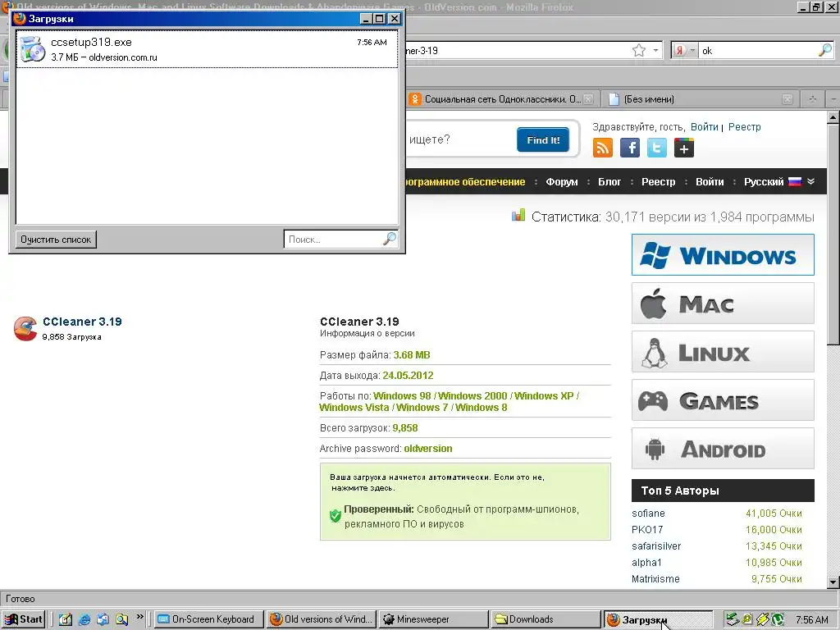Select the Windows platform button
840x630 pixels.
pos(723,255)
